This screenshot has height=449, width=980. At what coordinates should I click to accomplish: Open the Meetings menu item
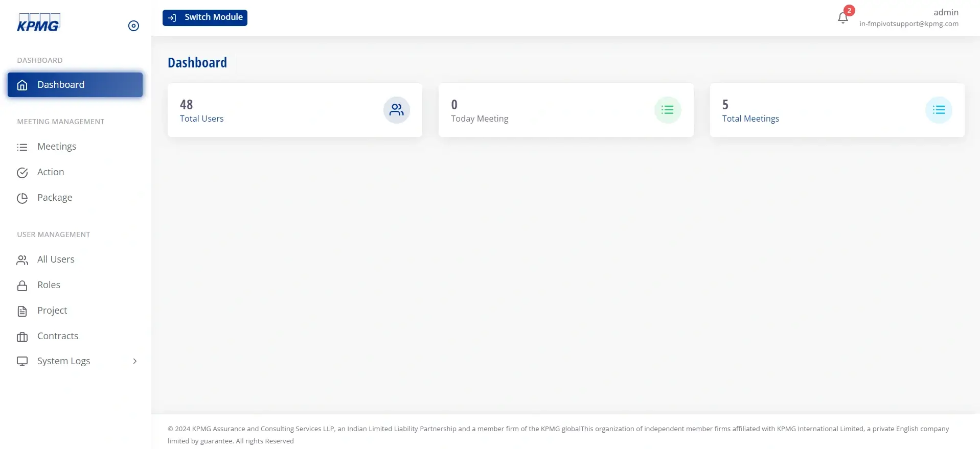click(57, 147)
